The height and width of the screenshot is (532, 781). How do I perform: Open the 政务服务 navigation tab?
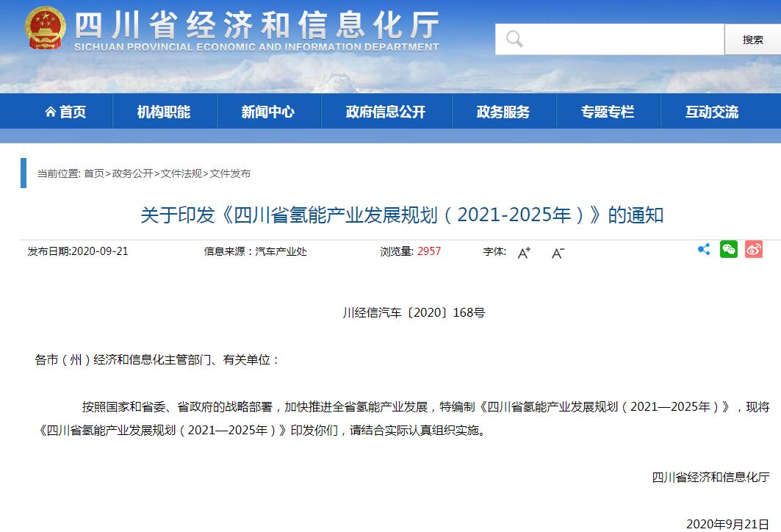503,112
